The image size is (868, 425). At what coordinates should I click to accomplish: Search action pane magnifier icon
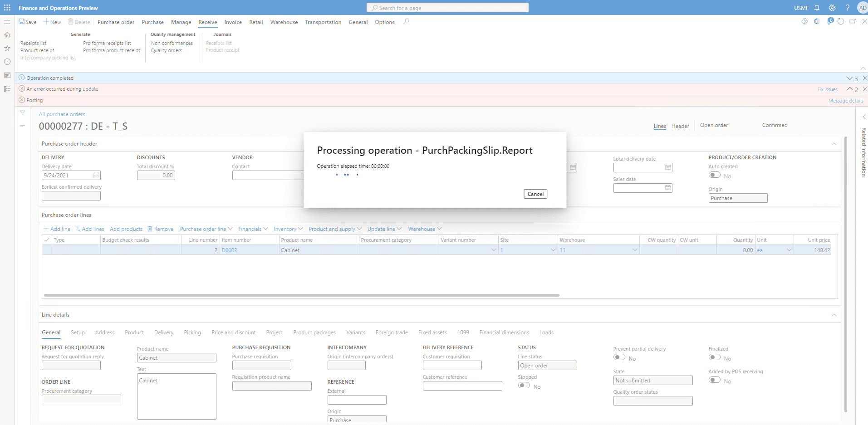tap(406, 21)
